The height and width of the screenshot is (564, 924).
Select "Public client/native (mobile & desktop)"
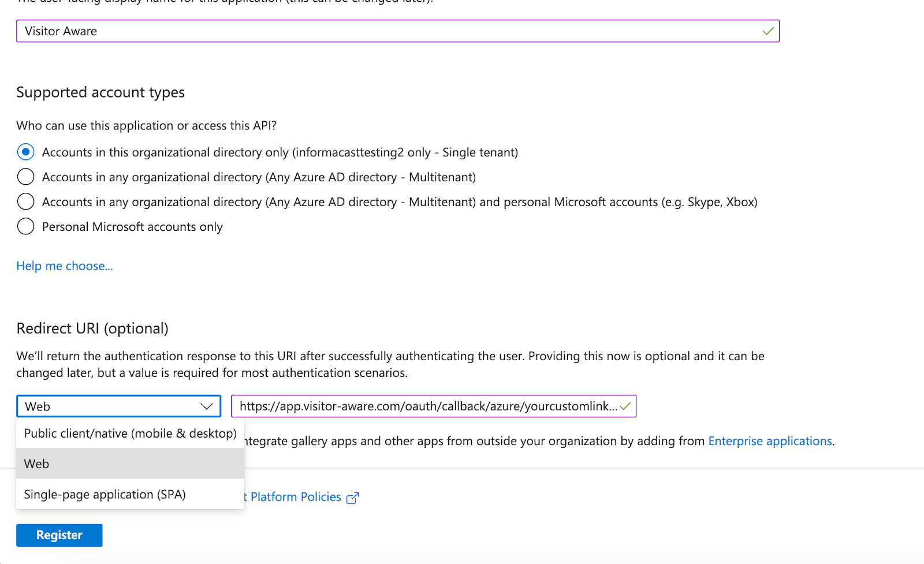click(129, 433)
